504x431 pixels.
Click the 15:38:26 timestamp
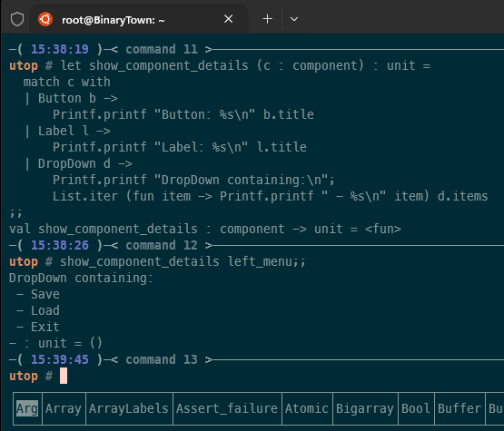[60, 245]
